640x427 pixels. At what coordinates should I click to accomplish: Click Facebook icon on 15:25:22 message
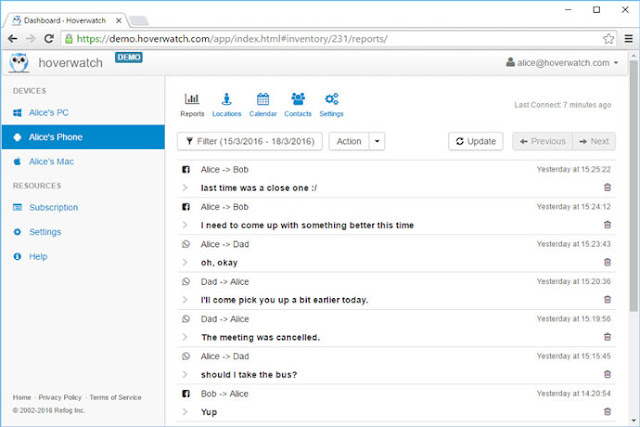coord(186,169)
